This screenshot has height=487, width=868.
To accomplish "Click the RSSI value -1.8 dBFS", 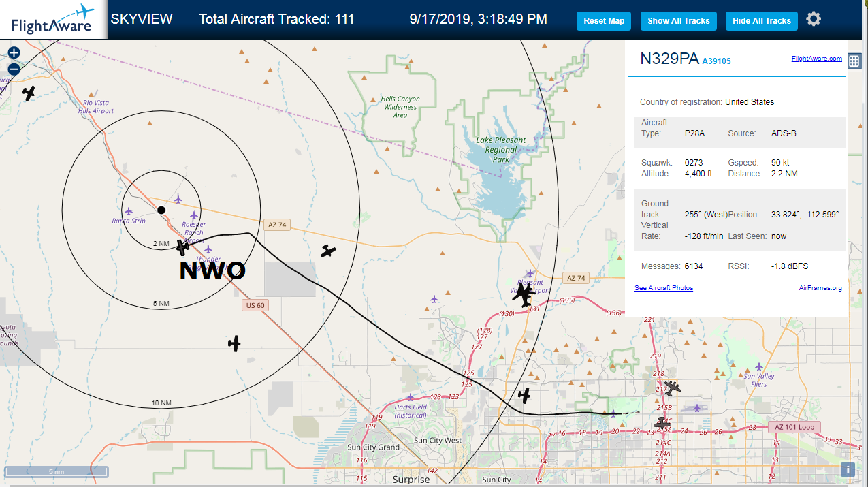I will coord(790,266).
